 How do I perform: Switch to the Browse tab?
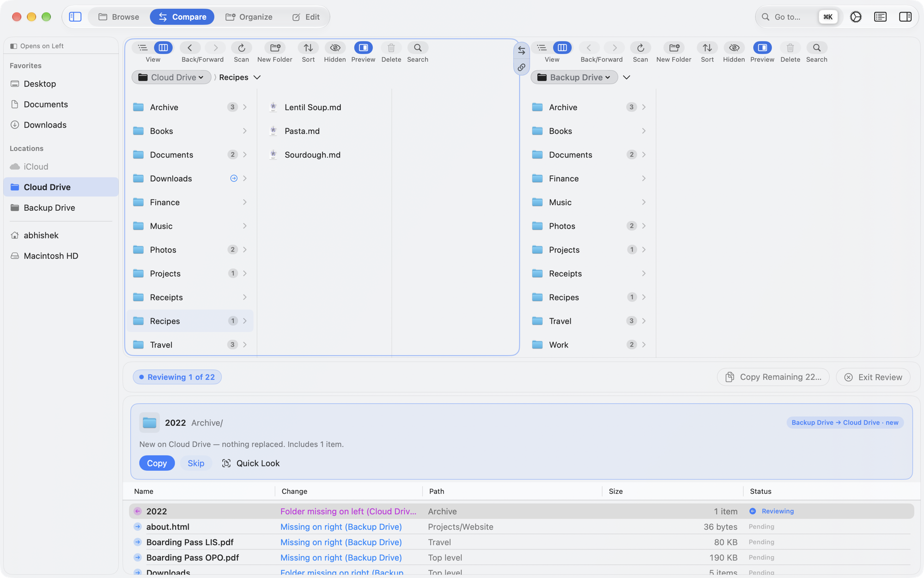pos(119,17)
